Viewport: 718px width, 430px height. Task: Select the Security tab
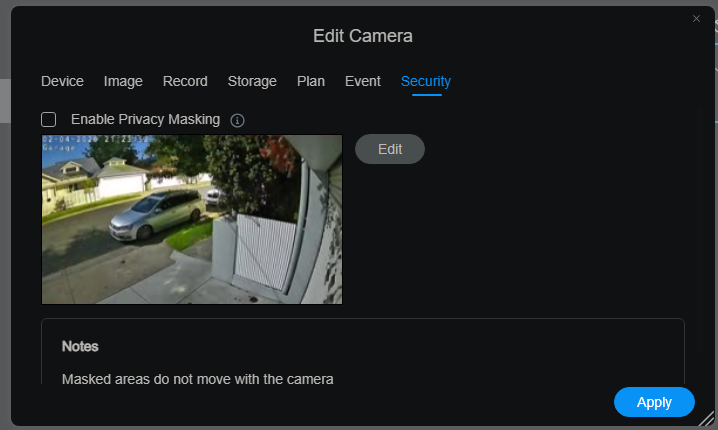(426, 82)
